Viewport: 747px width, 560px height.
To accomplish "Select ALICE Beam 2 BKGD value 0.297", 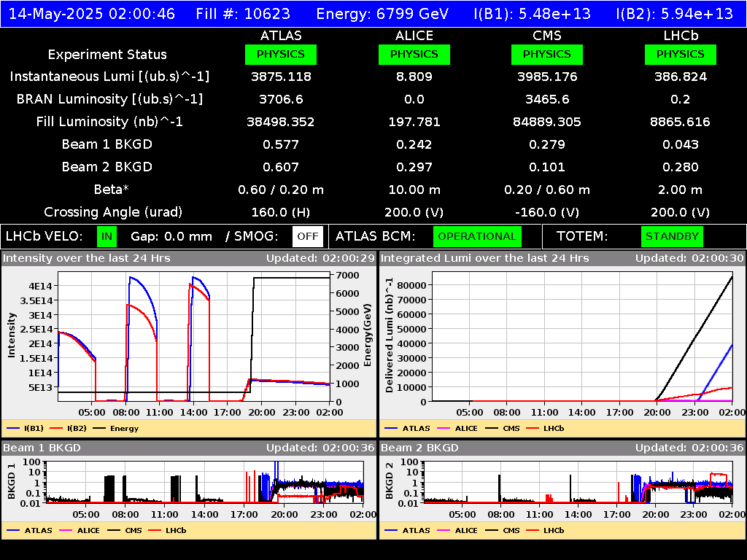I will pyautogui.click(x=414, y=167).
